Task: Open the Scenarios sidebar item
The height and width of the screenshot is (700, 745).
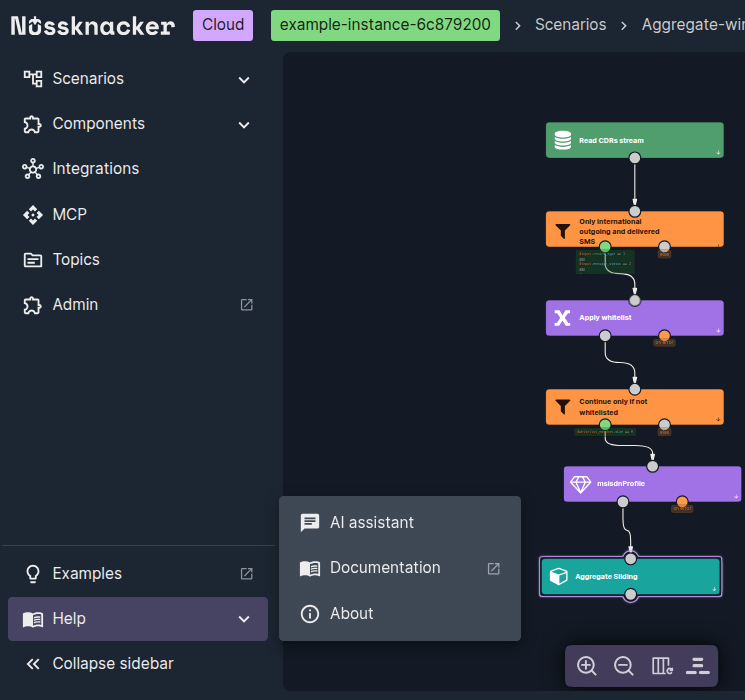Action: [138, 78]
